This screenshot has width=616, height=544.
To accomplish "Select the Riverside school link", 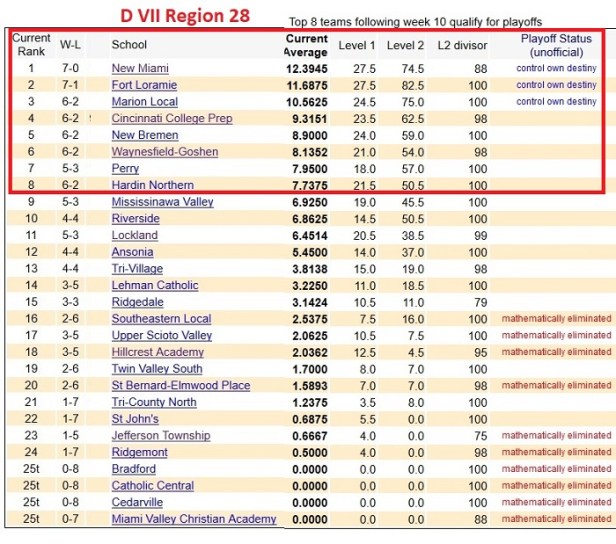I will 135,218.
